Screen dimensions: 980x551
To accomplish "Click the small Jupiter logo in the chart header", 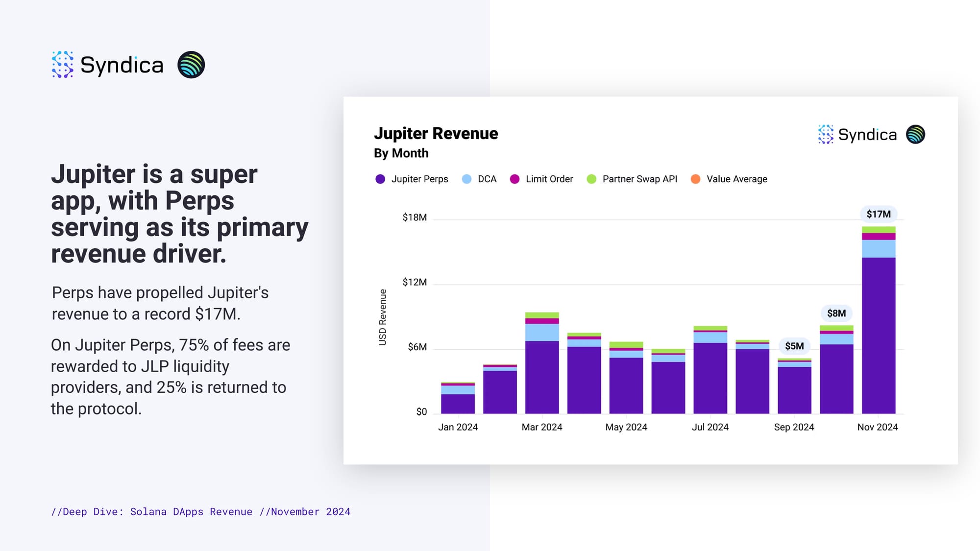I will (915, 134).
